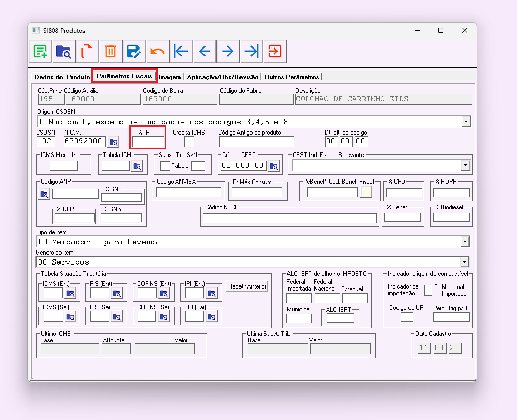Click the % Biodiesel field

point(451,217)
